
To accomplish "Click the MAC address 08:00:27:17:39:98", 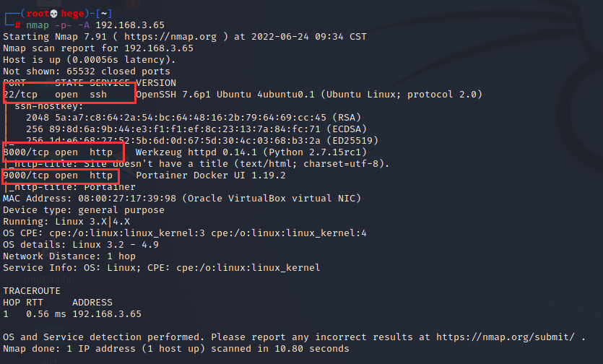I will pyautogui.click(x=127, y=199).
